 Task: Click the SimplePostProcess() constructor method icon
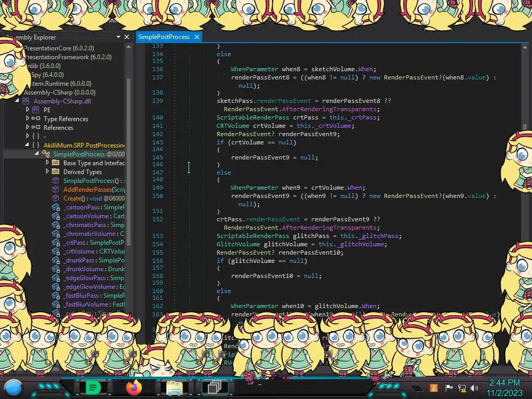click(x=56, y=180)
